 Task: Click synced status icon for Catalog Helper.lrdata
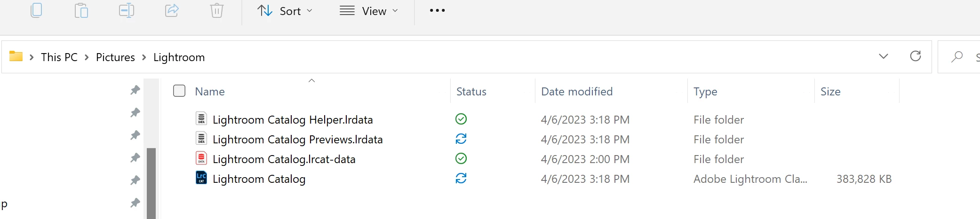pyautogui.click(x=461, y=119)
